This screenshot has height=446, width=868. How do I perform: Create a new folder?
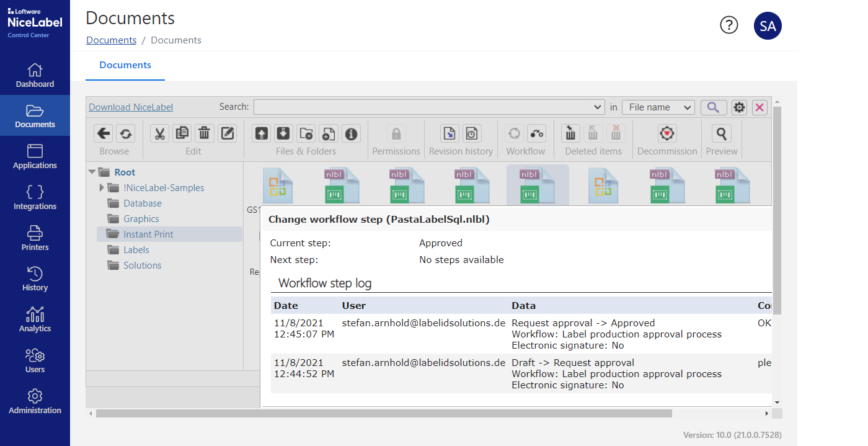(306, 133)
